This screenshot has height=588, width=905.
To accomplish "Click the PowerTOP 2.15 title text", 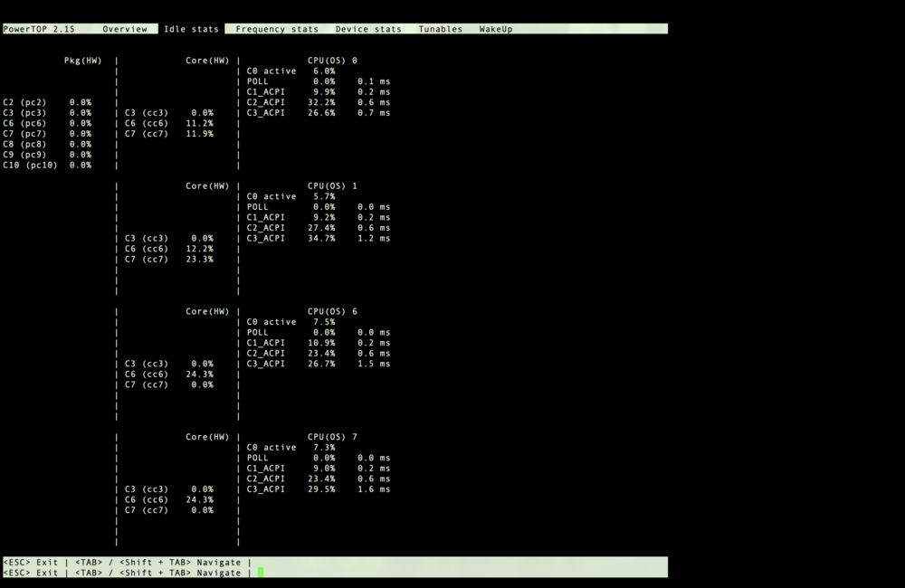I will coord(39,29).
